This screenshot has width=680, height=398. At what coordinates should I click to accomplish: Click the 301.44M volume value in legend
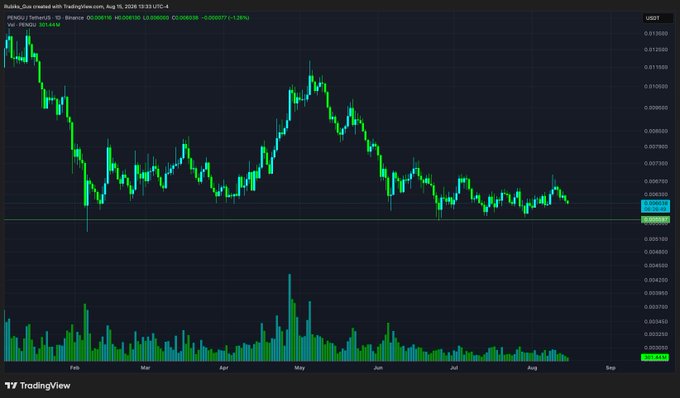click(x=50, y=25)
